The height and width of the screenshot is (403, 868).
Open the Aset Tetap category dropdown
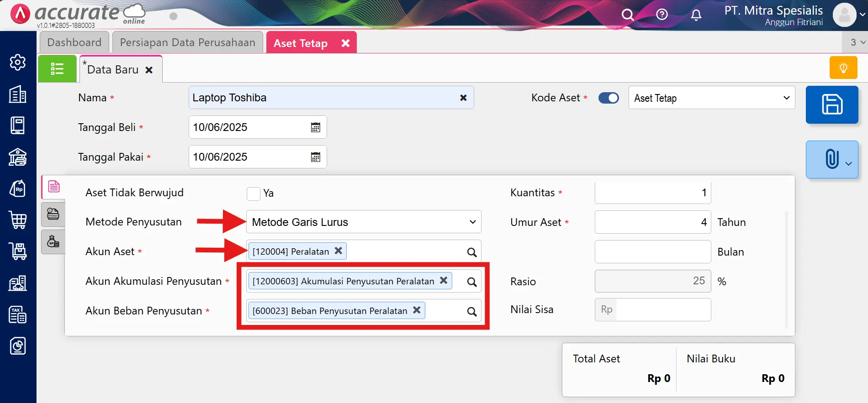coord(711,98)
